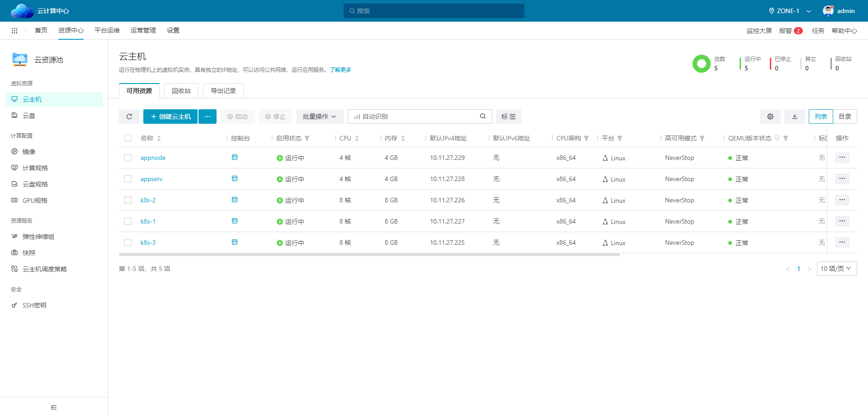Viewport: 868px width, 415px height.
Task: Open console for appserv
Action: (x=235, y=178)
